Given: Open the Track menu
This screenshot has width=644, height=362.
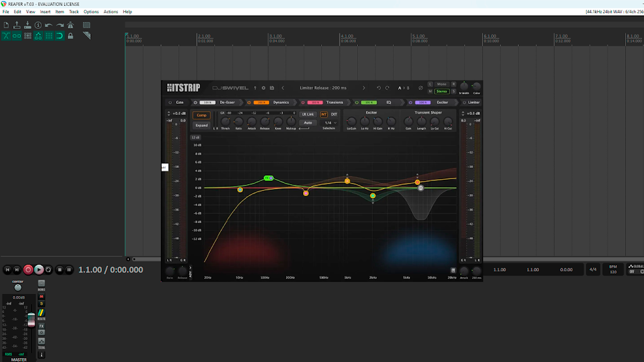Looking at the screenshot, I should click(x=74, y=12).
